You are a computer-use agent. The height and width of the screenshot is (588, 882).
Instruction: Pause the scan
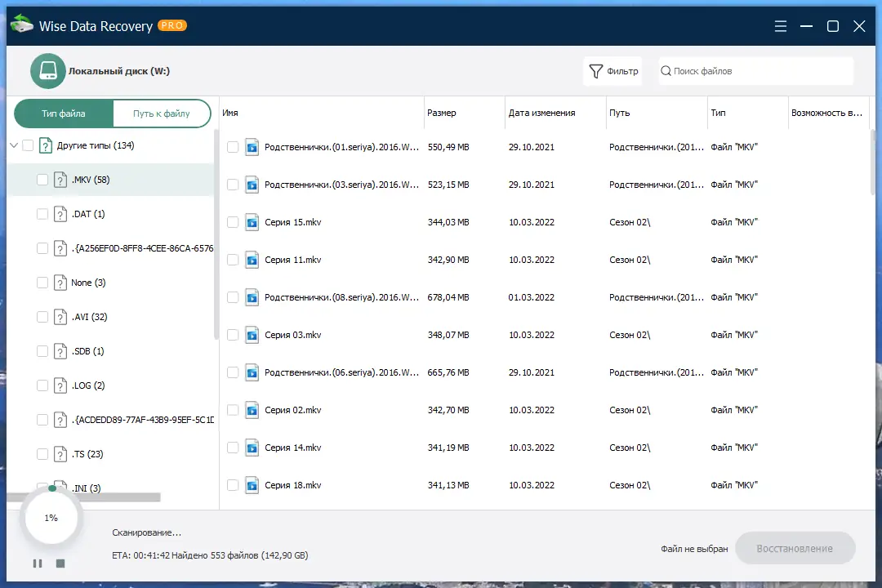(x=38, y=563)
